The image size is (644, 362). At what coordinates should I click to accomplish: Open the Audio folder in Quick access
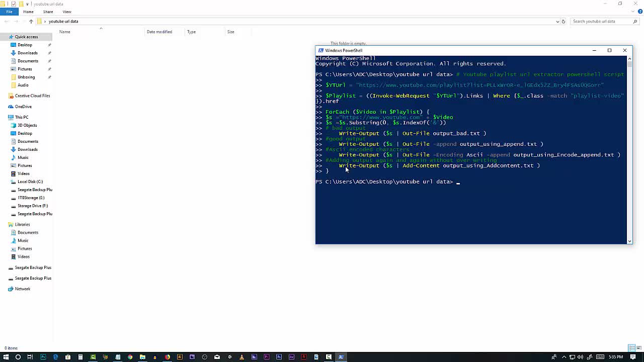(x=23, y=85)
